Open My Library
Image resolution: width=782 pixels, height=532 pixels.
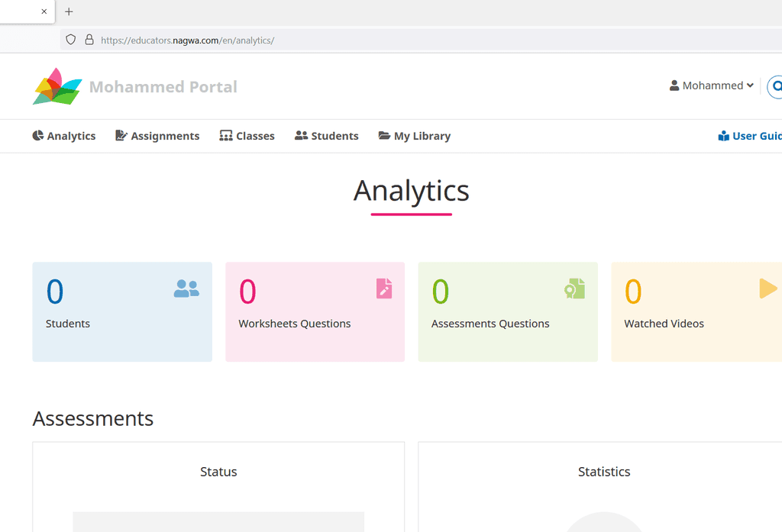[415, 136]
